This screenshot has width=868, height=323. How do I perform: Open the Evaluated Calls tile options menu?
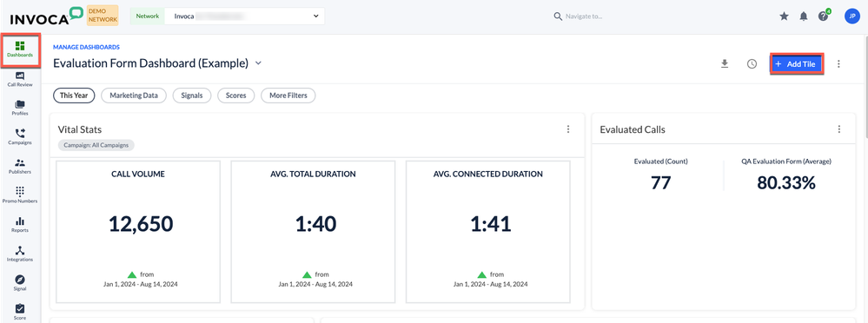(x=839, y=129)
